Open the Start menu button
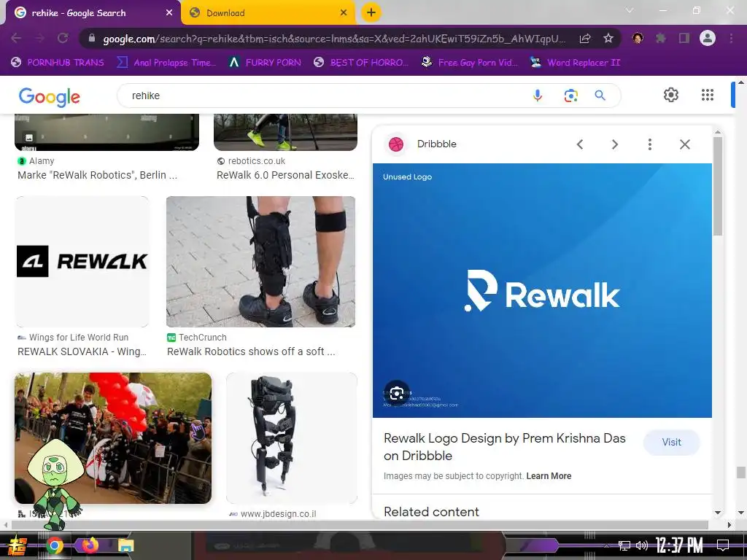 (x=18, y=545)
